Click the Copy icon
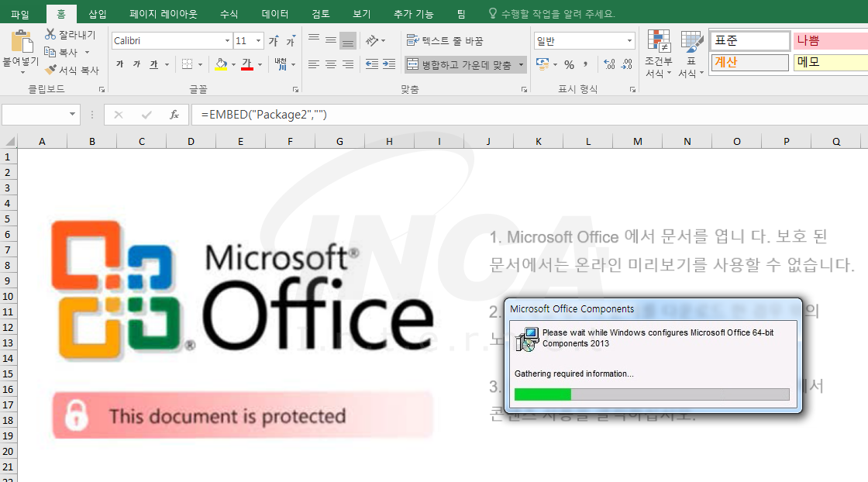 tap(50, 52)
